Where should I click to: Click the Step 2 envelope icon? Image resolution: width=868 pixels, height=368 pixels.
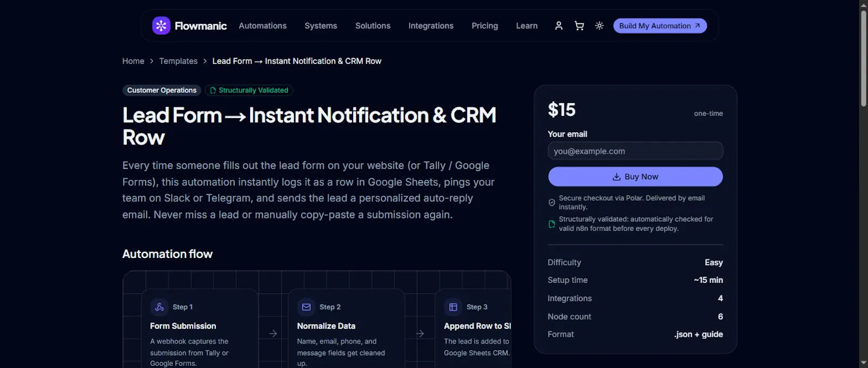click(x=307, y=307)
